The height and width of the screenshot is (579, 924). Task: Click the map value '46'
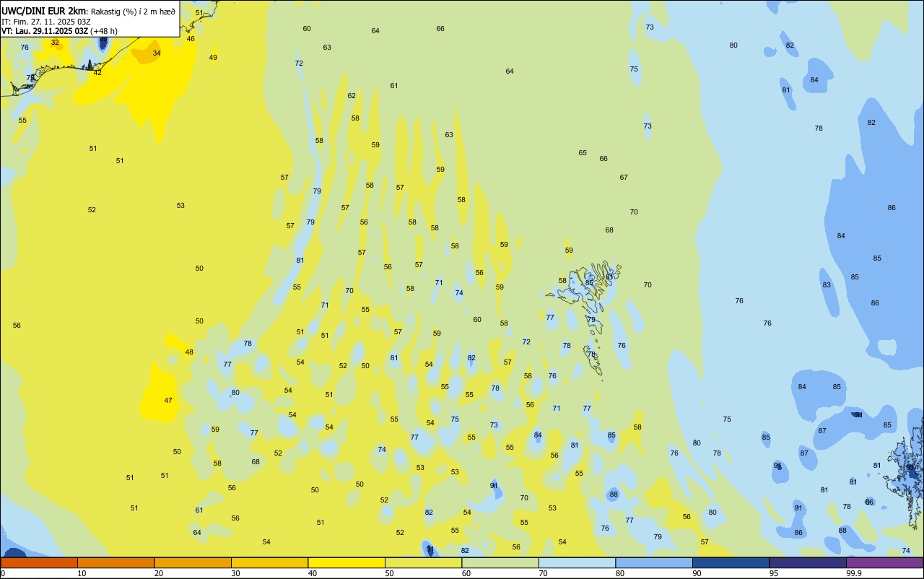[191, 39]
